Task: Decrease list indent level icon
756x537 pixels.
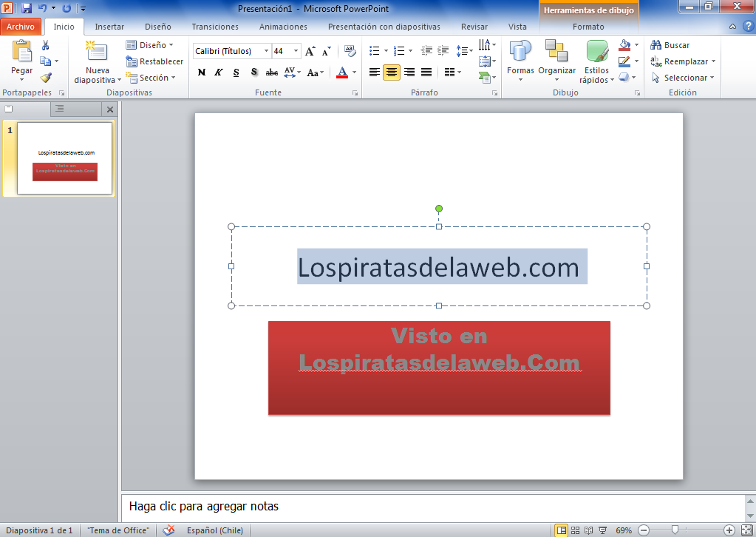Action: (x=426, y=50)
